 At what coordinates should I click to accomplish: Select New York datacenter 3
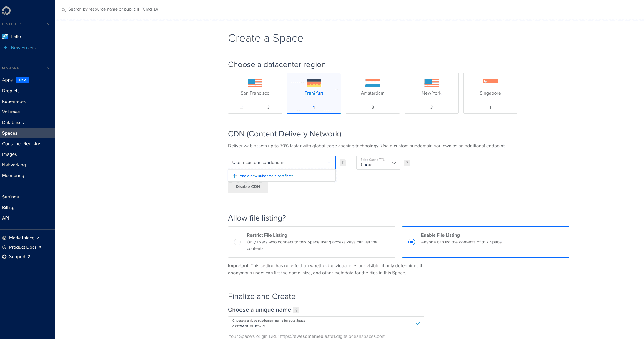[432, 107]
